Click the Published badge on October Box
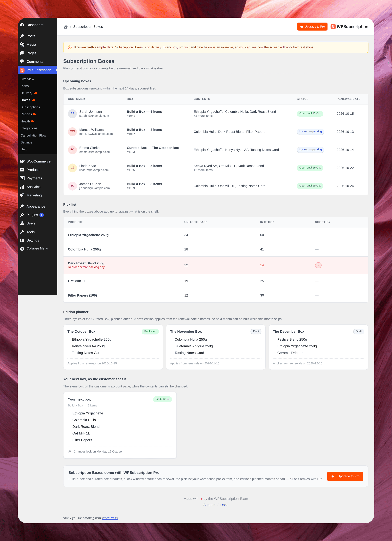 (150, 331)
